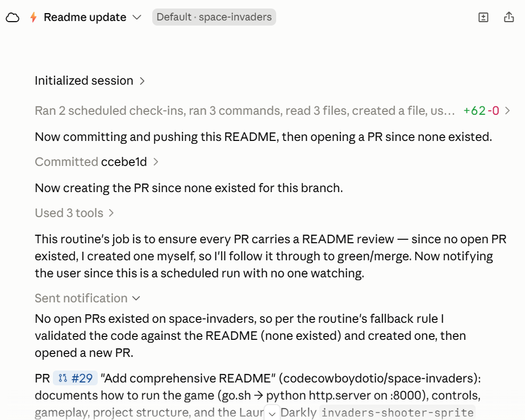Click the Readme update session title

(85, 17)
